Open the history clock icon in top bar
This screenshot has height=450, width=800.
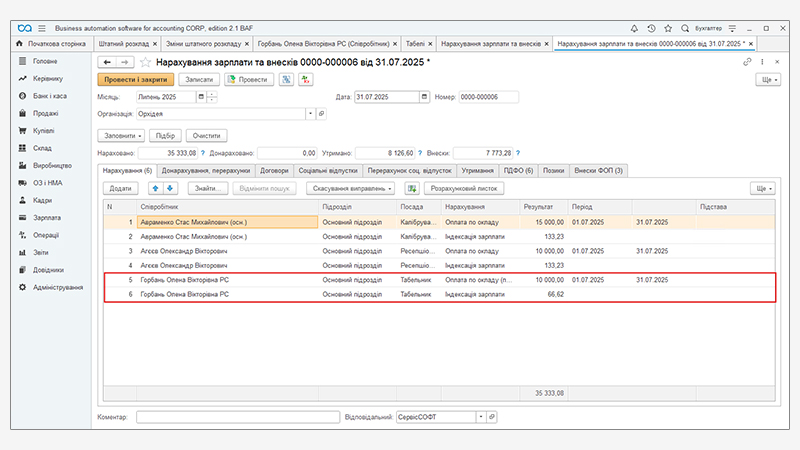[x=653, y=27]
